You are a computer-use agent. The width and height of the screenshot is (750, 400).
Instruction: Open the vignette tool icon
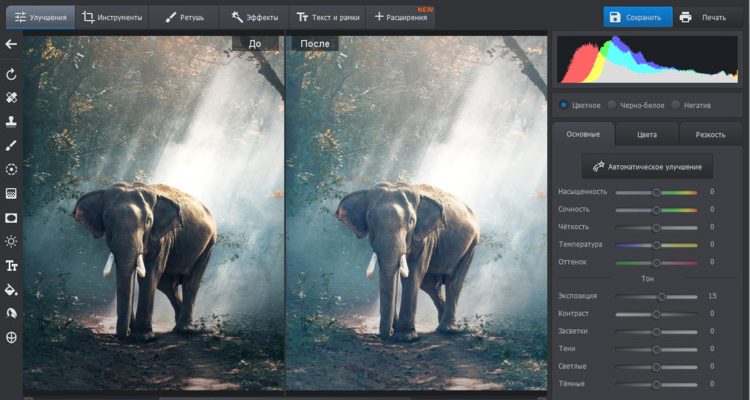11,217
